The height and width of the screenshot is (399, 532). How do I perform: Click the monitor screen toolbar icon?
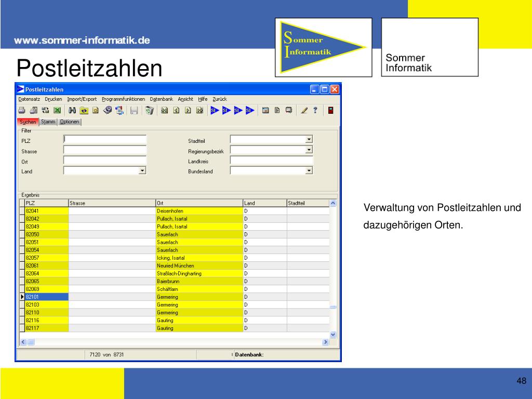tap(289, 110)
